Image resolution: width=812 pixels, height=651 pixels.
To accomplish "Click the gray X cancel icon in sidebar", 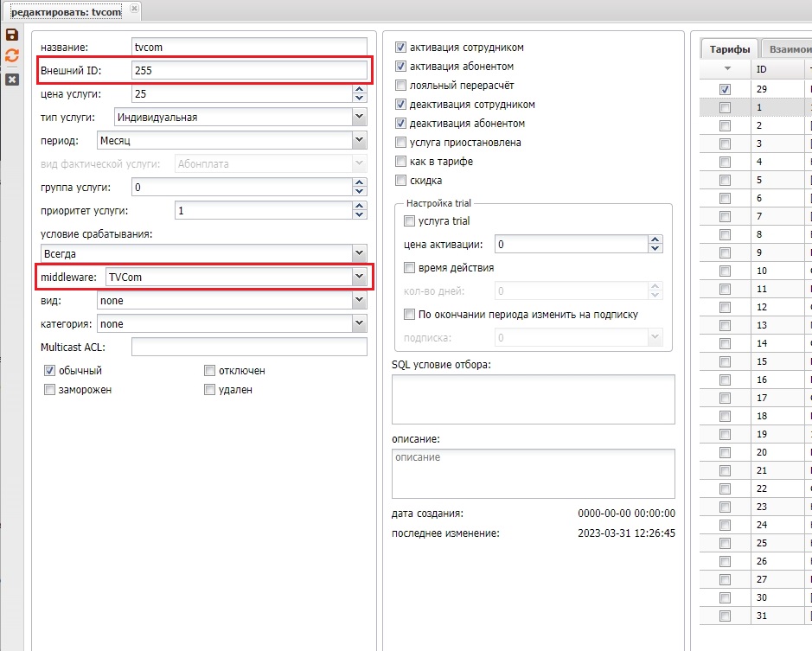I will click(12, 79).
